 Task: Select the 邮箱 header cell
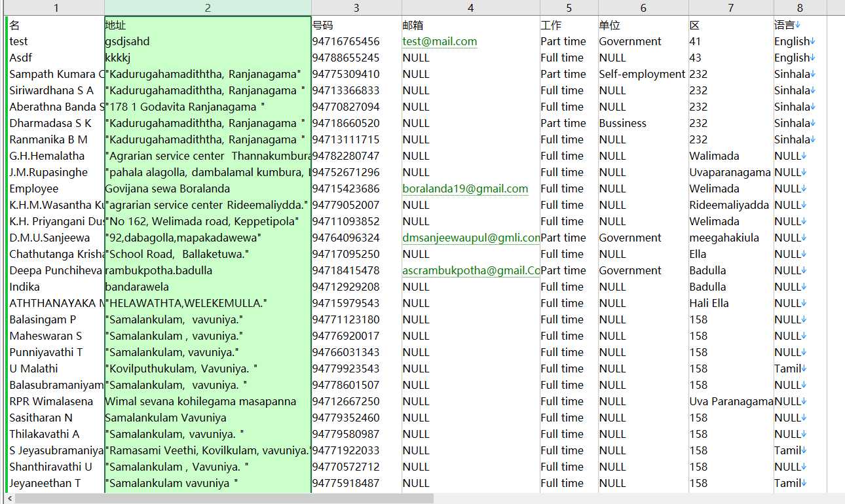(470, 25)
